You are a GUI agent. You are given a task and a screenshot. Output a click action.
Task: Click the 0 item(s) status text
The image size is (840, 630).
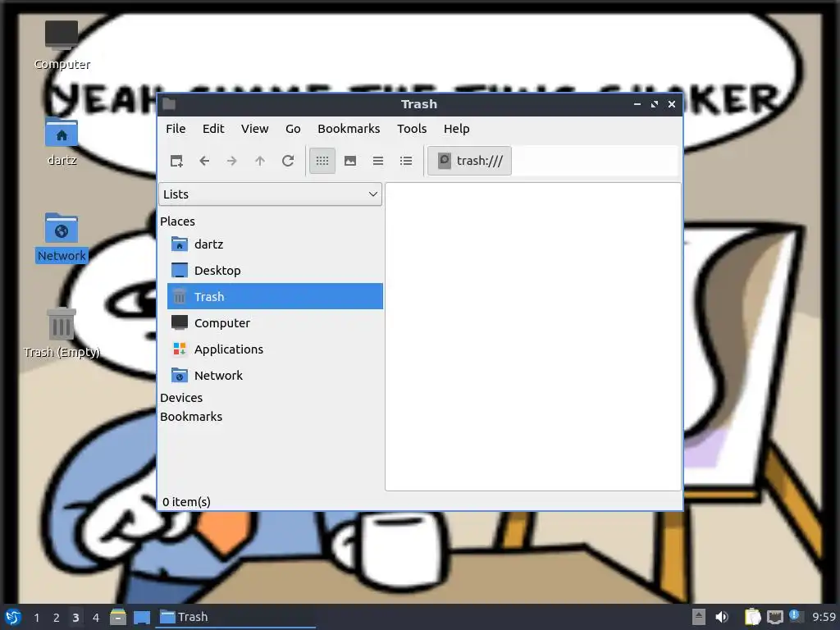[186, 502]
